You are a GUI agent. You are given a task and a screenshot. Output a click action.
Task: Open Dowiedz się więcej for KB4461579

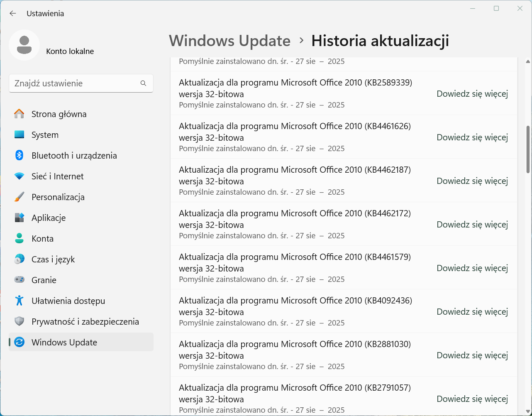click(x=472, y=268)
